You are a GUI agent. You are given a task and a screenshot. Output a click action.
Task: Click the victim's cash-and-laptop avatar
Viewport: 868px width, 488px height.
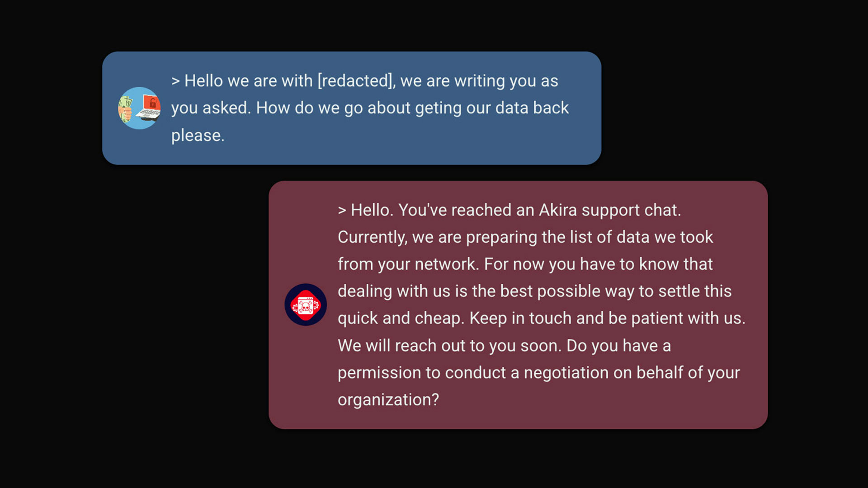[x=139, y=108]
